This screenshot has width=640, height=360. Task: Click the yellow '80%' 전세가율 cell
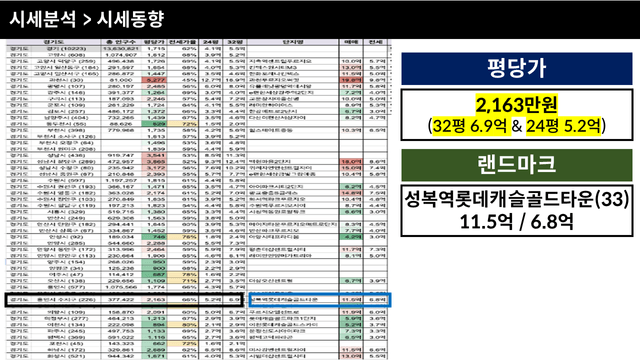pyautogui.click(x=182, y=325)
